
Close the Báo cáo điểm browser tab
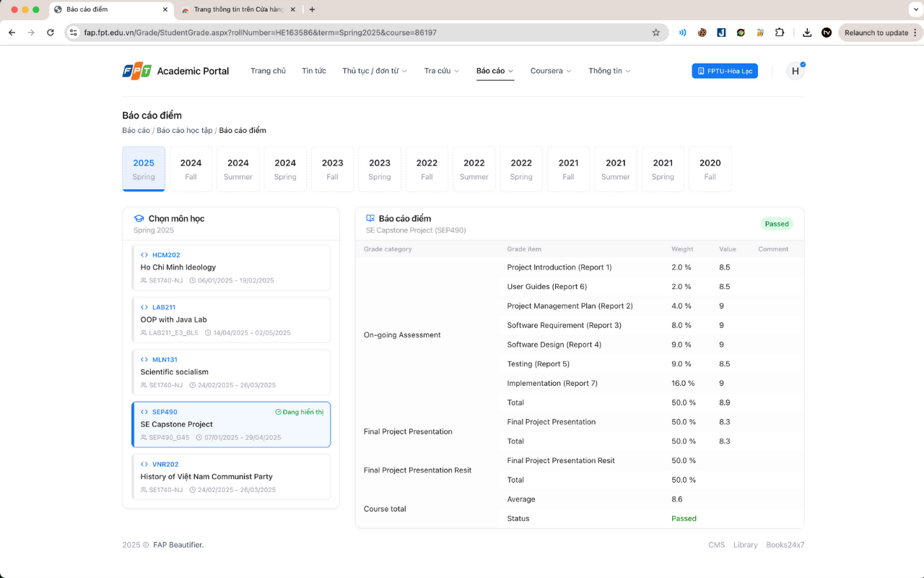[165, 9]
